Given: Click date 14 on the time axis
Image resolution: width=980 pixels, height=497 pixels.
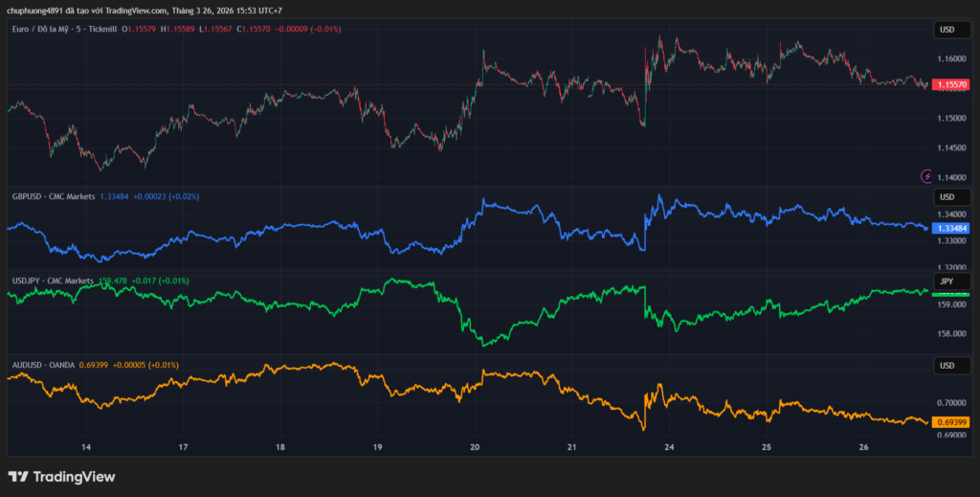Looking at the screenshot, I should pyautogui.click(x=86, y=447).
